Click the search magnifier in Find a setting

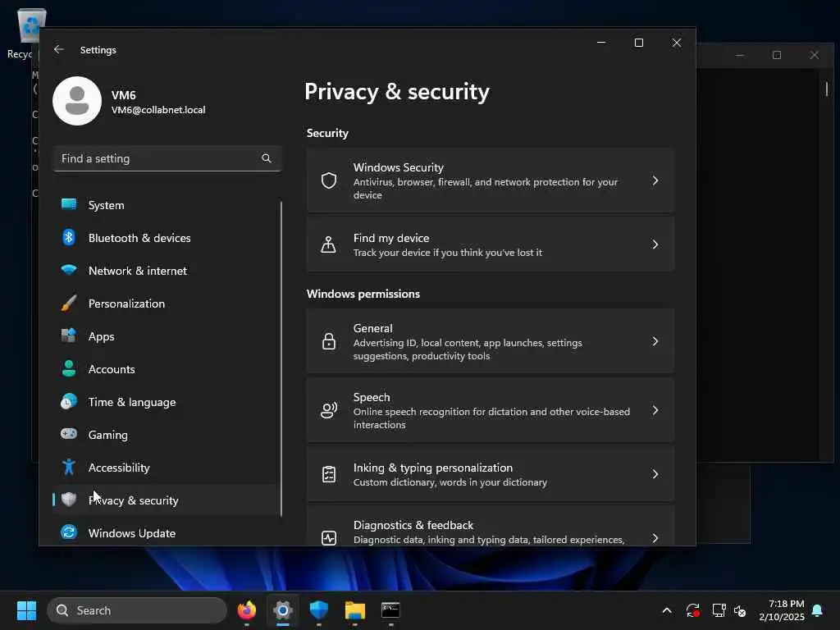pyautogui.click(x=267, y=158)
